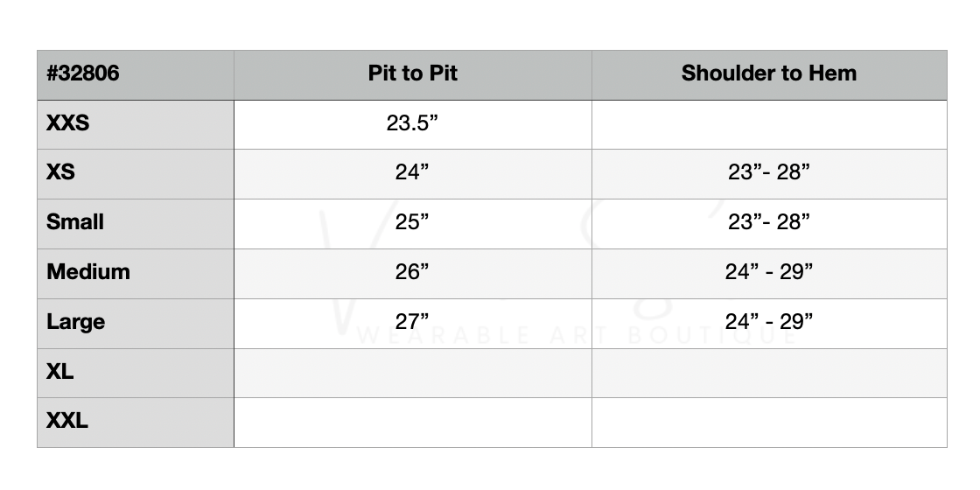Select the Shoulder to Hem column header
980x490 pixels.
[x=768, y=73]
